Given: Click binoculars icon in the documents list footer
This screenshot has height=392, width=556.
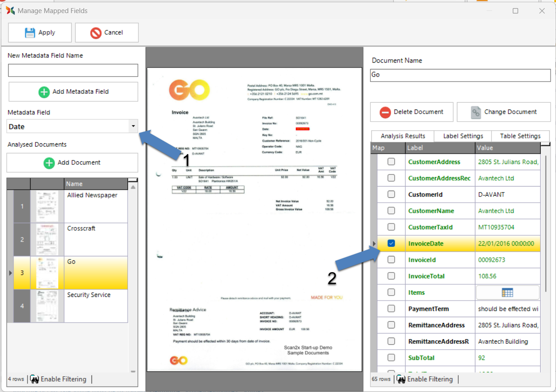Looking at the screenshot, I should 35,379.
